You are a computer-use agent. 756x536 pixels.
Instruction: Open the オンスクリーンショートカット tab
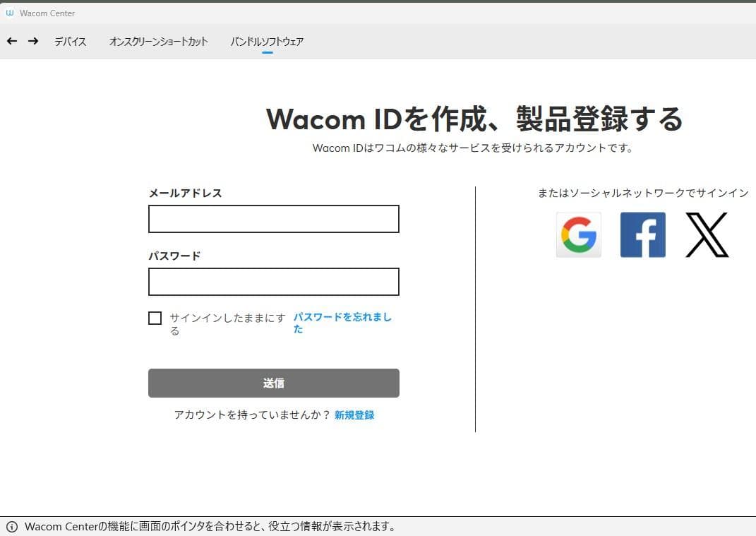tap(158, 42)
